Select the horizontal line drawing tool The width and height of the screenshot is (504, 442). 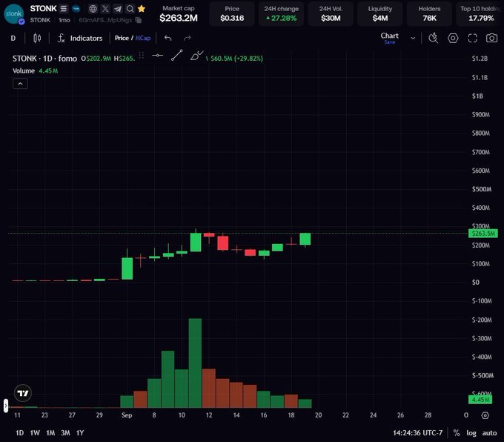157,56
